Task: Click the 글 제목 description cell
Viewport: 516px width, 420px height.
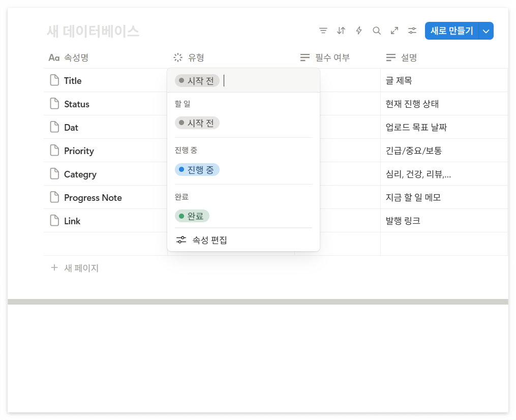Action: pos(444,80)
